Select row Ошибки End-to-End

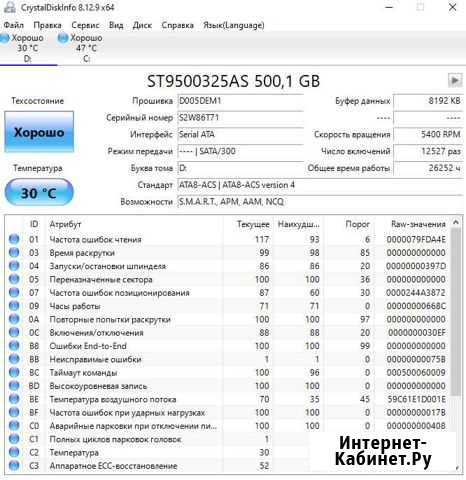[x=227, y=346]
